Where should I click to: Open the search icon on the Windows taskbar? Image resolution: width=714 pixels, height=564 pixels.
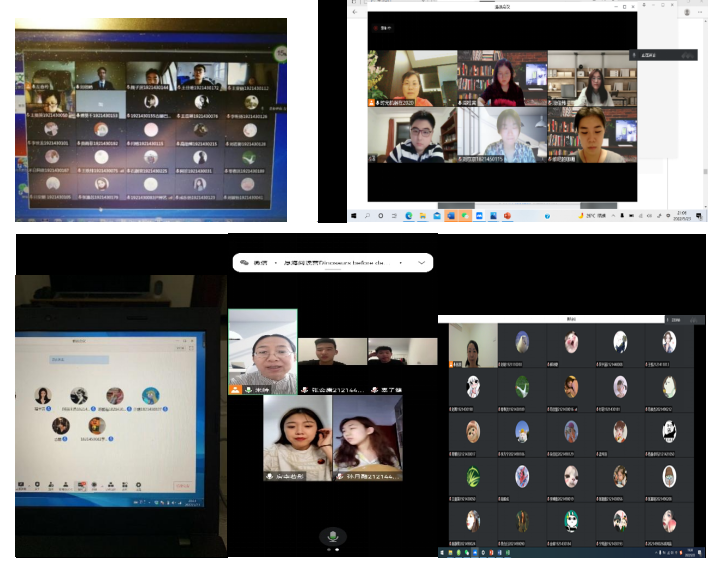click(368, 215)
